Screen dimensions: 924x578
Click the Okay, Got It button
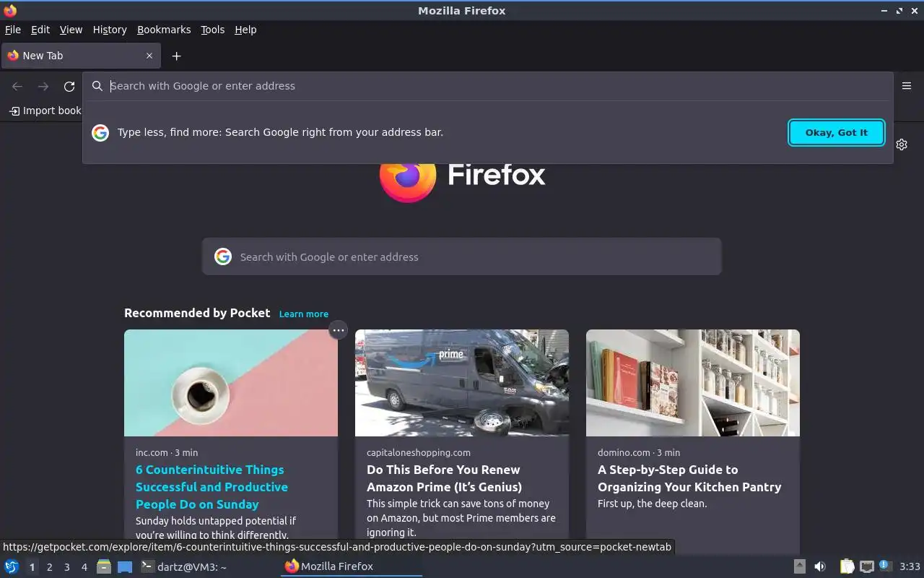click(837, 132)
